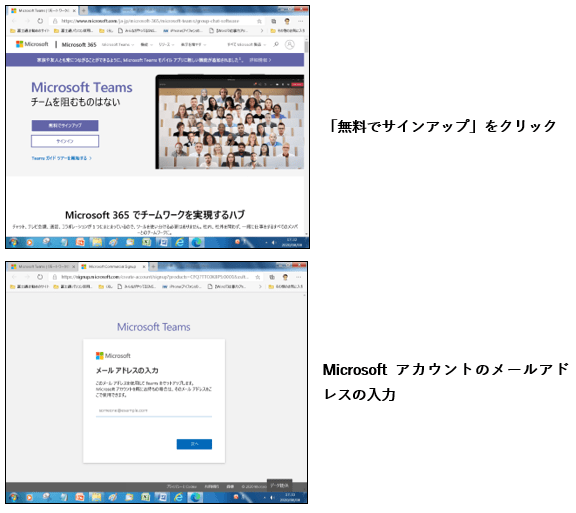Open Internet Explorer icon in lower taskbar
Screen dimensions: 576x513
click(x=179, y=497)
